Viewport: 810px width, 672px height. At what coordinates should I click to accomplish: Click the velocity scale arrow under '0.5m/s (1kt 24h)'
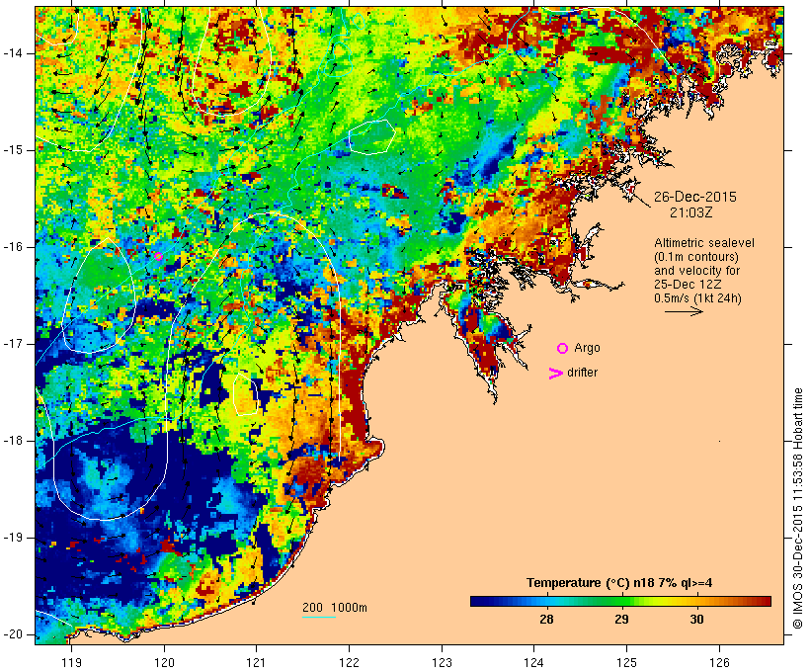(684, 311)
